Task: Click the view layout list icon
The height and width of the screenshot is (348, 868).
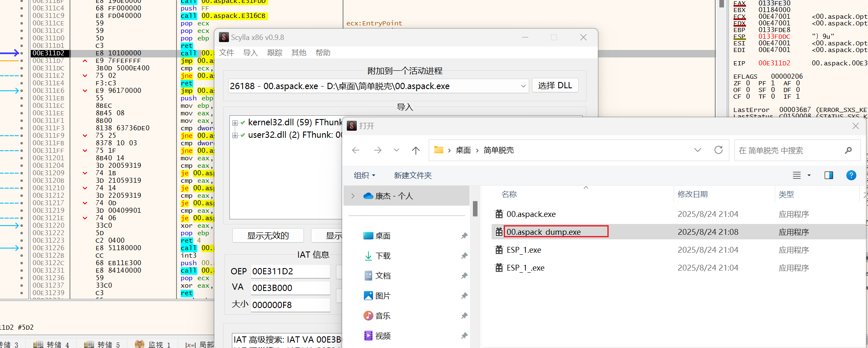Action: (797, 175)
